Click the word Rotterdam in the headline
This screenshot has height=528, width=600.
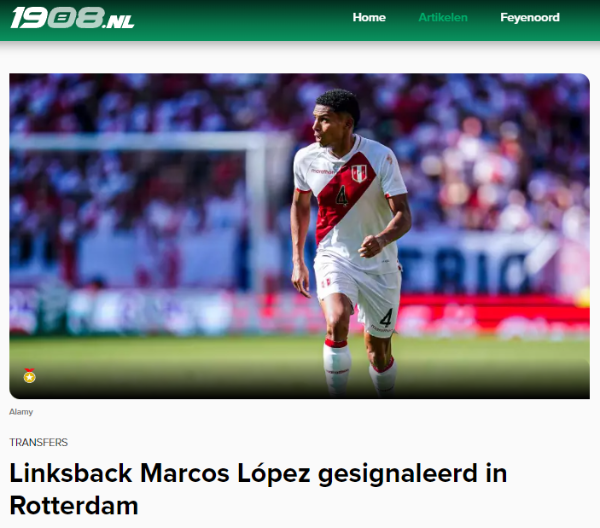[74, 505]
